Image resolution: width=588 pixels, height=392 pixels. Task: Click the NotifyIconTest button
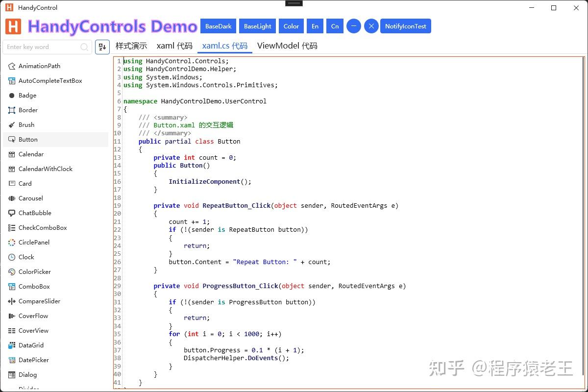[406, 26]
